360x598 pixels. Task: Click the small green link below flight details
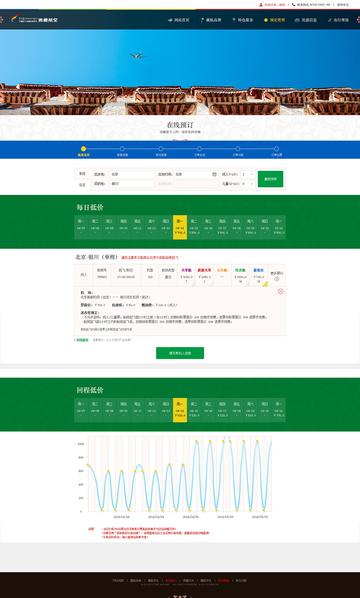click(82, 340)
